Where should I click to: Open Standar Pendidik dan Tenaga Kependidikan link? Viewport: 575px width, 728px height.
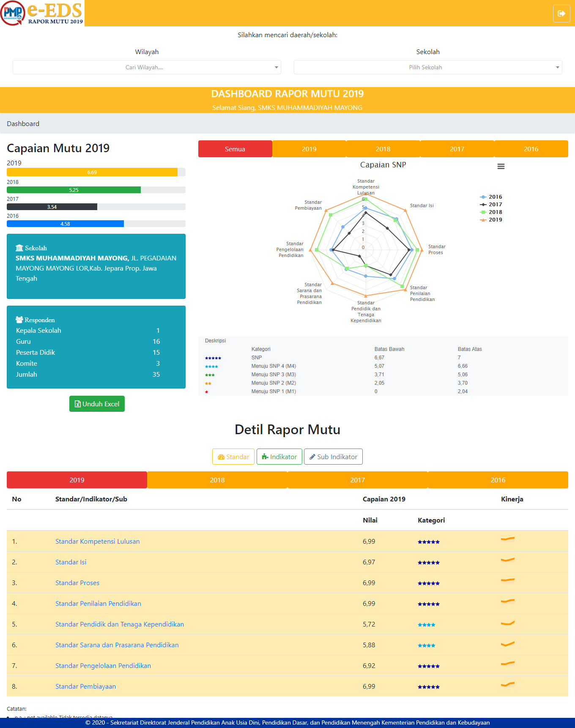click(x=120, y=624)
